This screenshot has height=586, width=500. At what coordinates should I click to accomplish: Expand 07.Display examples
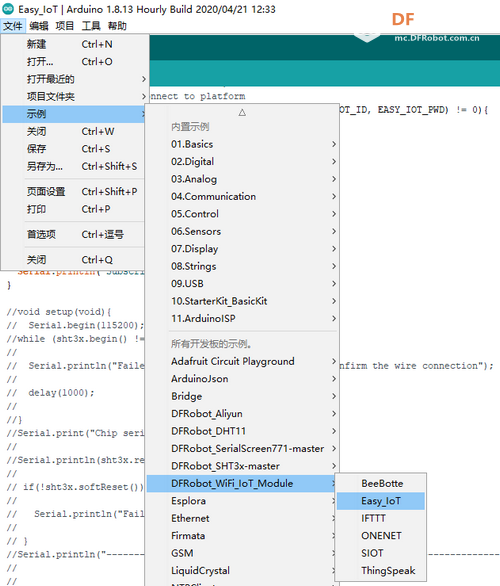point(243,249)
